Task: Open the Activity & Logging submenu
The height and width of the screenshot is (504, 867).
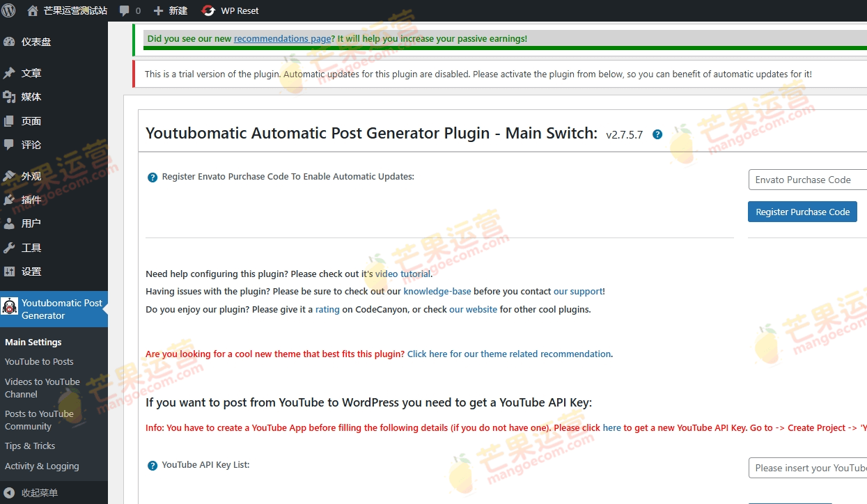Action: (42, 466)
